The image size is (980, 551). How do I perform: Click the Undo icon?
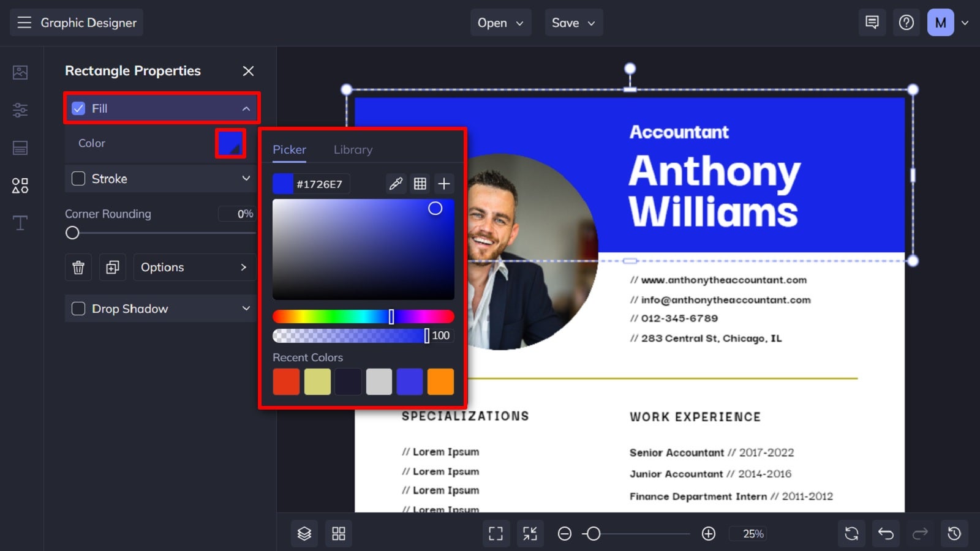[886, 533]
